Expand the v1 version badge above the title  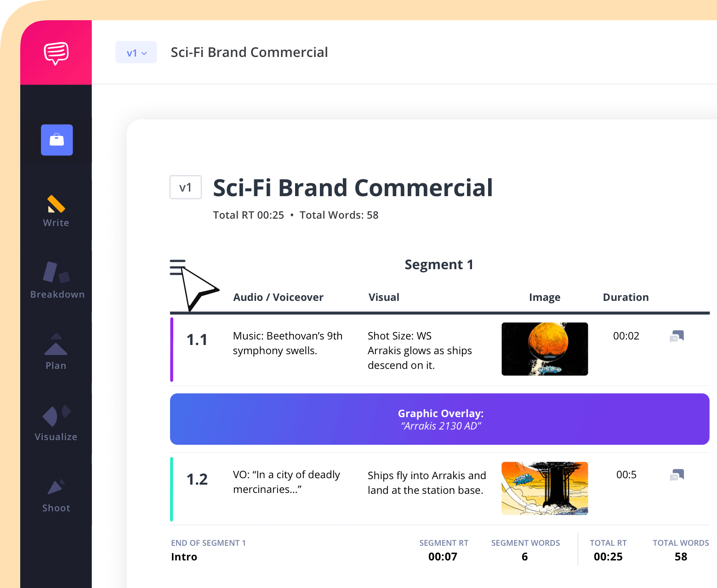[x=186, y=187]
